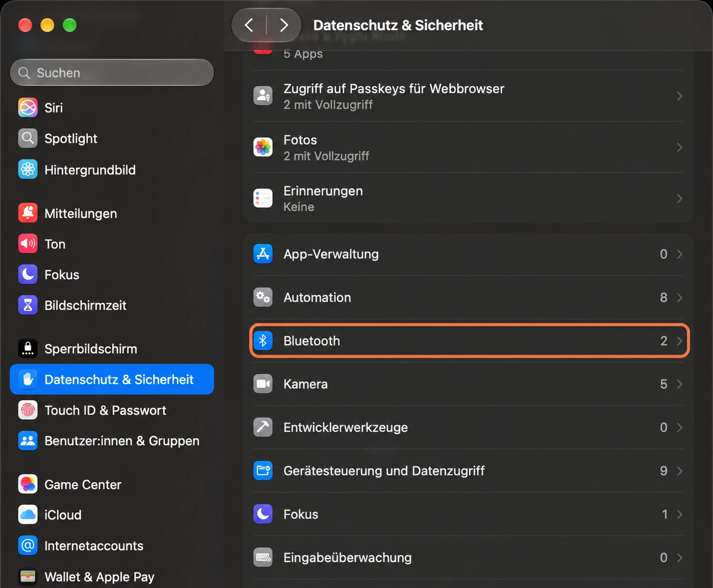This screenshot has height=588, width=713.
Task: Click the iCloud cloud icon
Action: point(28,515)
